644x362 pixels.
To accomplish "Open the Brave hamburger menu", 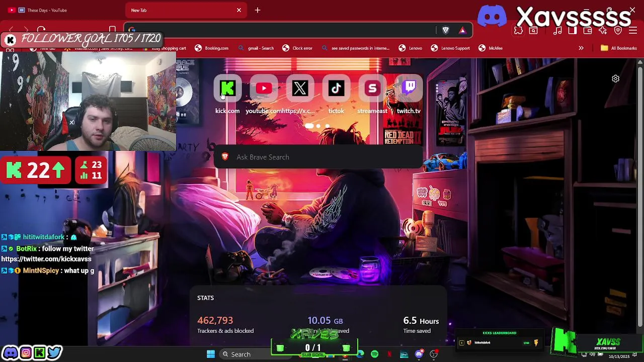I will point(633,31).
